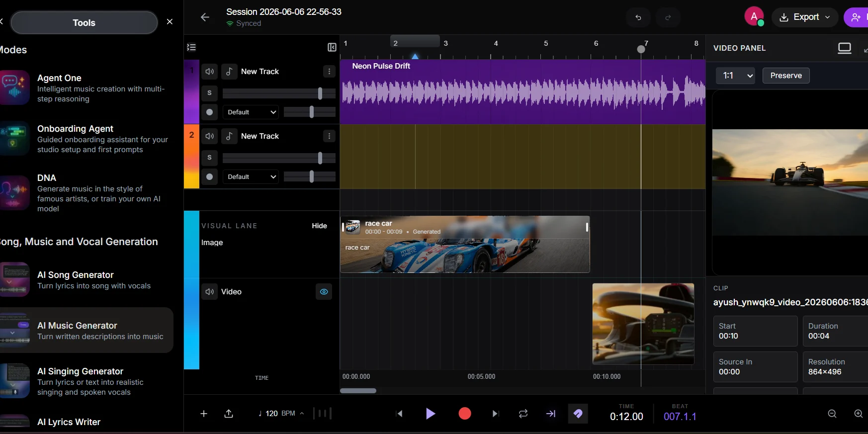The height and width of the screenshot is (434, 868).
Task: Adjust the volume slider on track 2
Action: click(279, 158)
